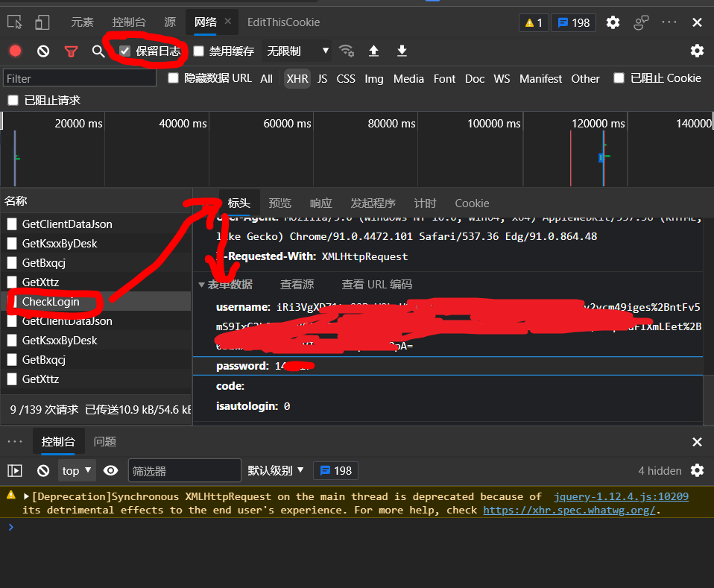Stop network recording with the red button

[15, 51]
